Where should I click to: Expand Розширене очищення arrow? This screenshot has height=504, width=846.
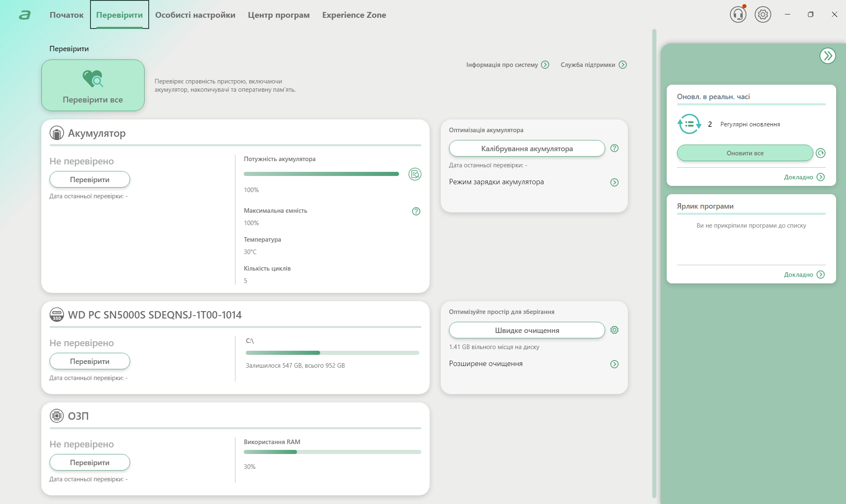pyautogui.click(x=614, y=364)
